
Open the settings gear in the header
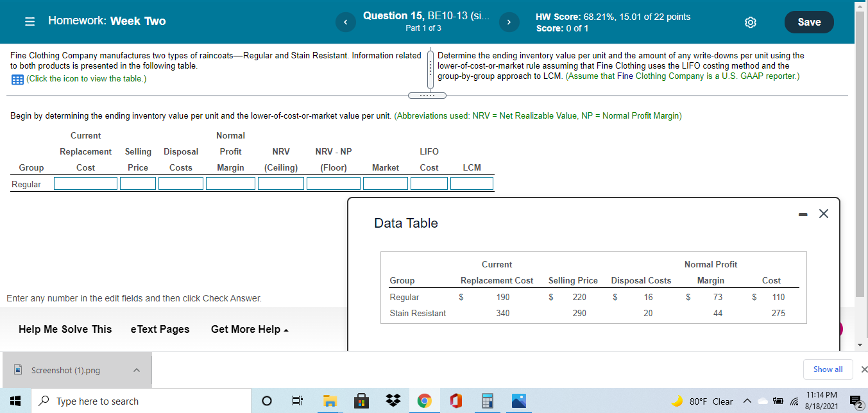(750, 21)
